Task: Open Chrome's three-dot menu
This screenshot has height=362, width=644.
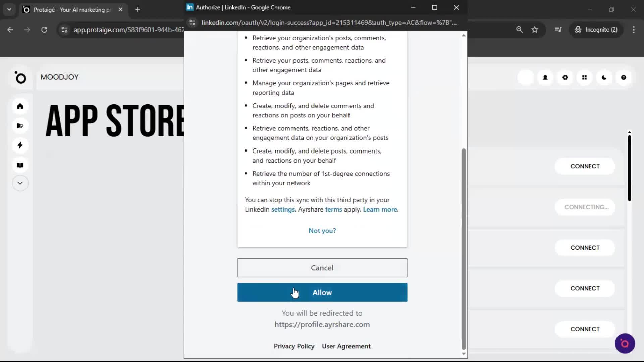Action: pyautogui.click(x=634, y=29)
